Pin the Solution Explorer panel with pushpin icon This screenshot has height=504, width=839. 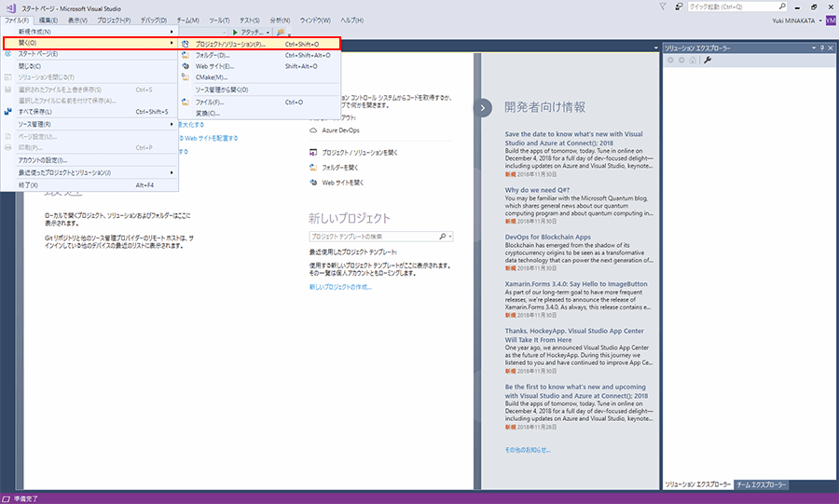pos(822,48)
